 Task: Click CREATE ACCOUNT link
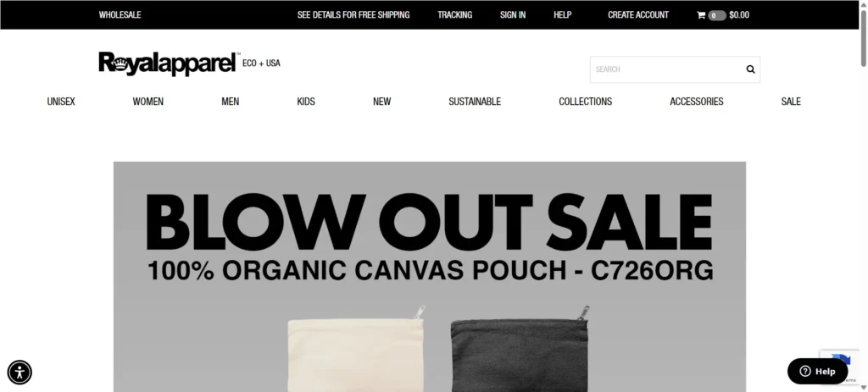pos(638,15)
